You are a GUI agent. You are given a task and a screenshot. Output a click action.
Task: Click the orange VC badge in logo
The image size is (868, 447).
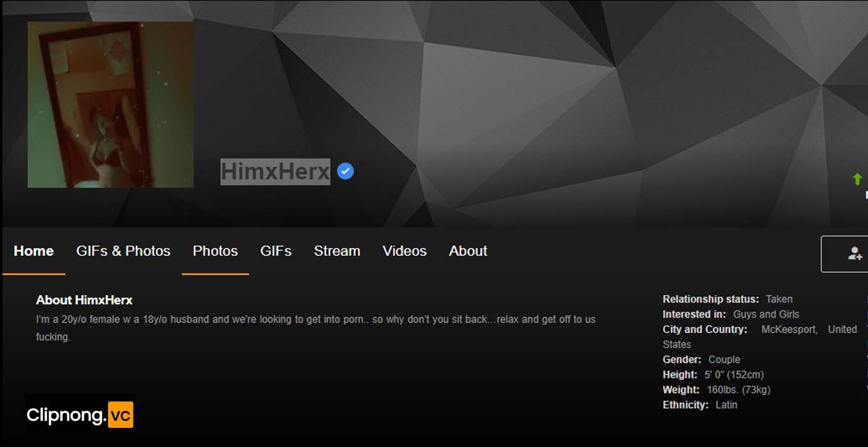pos(121,416)
